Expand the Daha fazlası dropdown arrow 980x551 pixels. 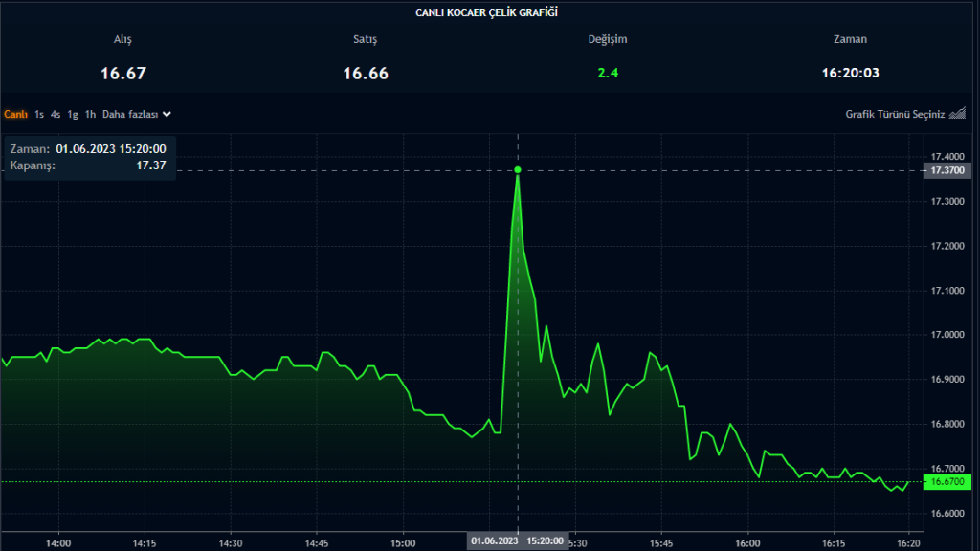click(x=167, y=115)
